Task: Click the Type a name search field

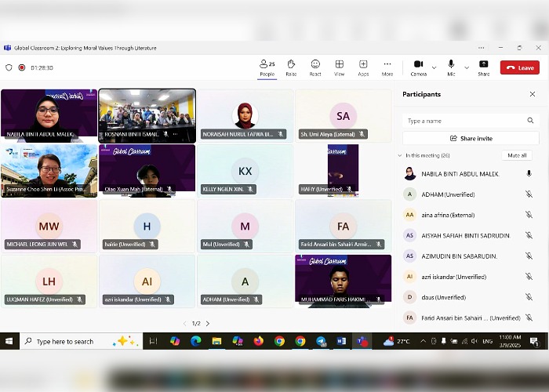Action: [x=464, y=121]
